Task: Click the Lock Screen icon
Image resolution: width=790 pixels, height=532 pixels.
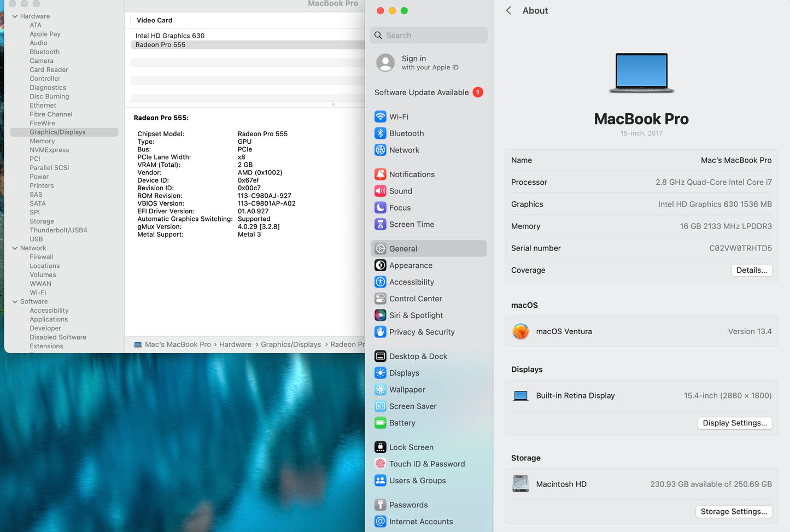Action: [381, 447]
